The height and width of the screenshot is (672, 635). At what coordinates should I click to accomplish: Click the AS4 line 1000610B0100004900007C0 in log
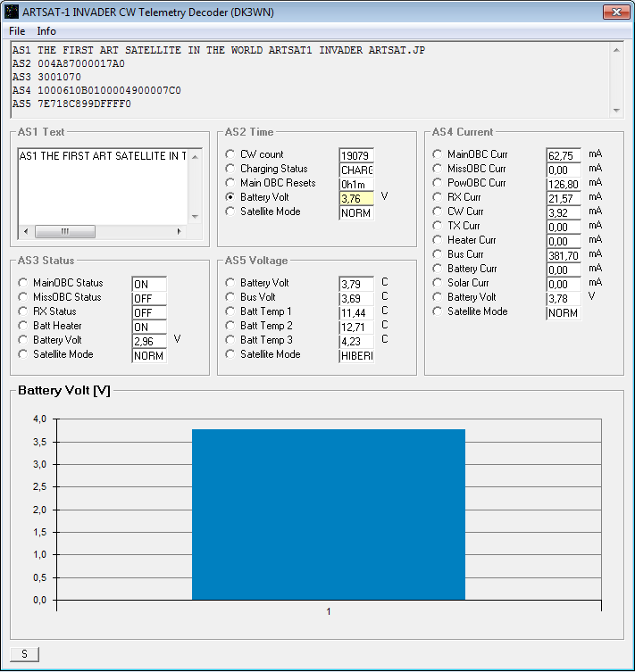[x=96, y=90]
